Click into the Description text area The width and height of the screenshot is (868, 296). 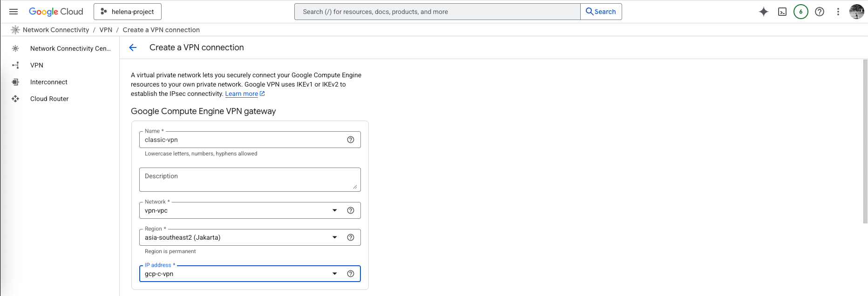(250, 180)
